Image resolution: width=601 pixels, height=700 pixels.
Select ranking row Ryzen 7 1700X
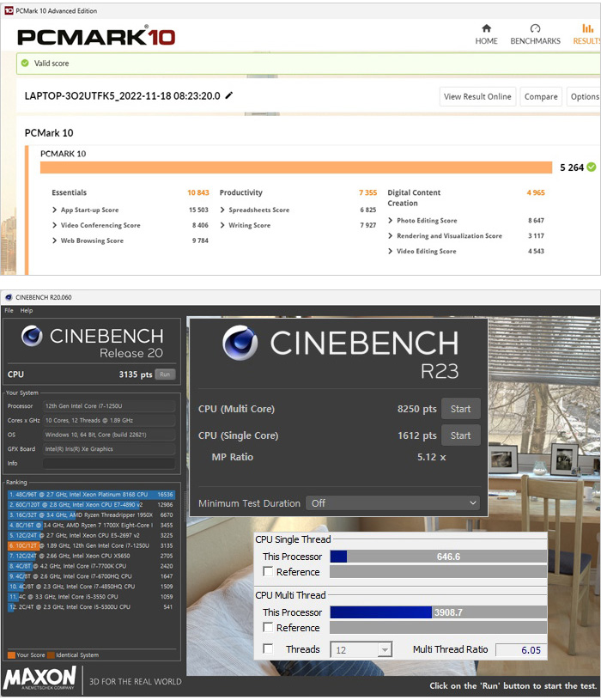point(91,525)
